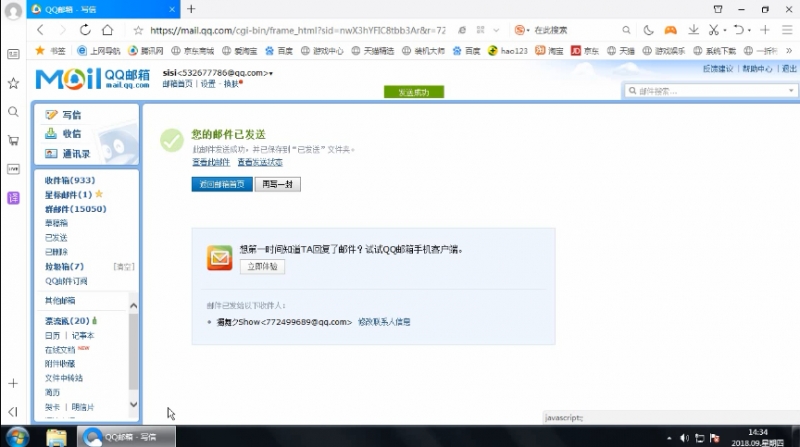Click the mail sidebar scroll up arrow

point(134,306)
